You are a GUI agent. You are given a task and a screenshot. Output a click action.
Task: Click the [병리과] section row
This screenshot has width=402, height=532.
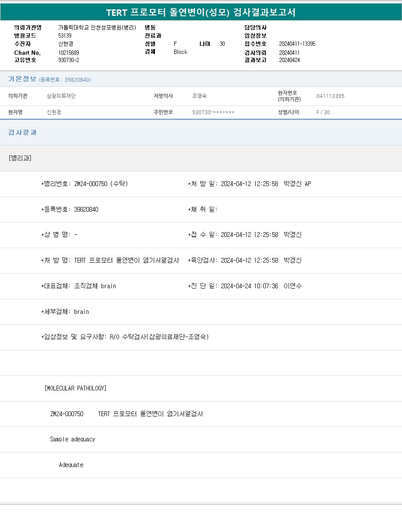click(x=20, y=158)
